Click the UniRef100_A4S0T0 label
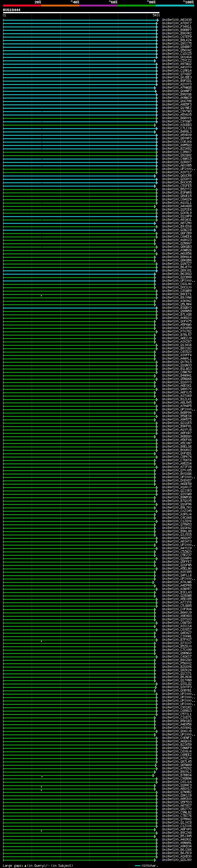197x868 pixels. click(177, 67)
